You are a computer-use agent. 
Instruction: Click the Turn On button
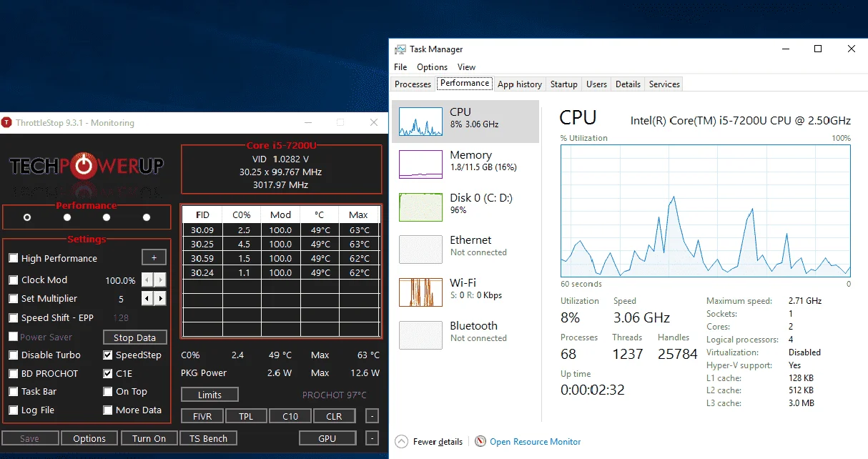pos(149,438)
